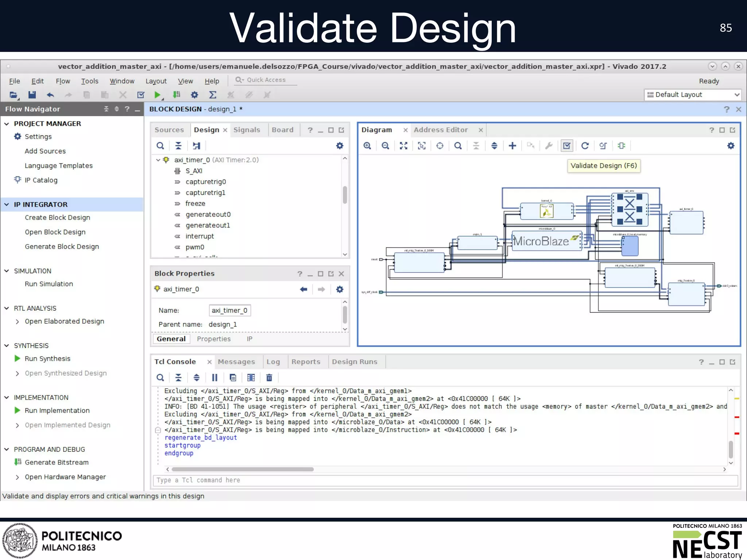Collapse the PROJECT MANAGER section
747x560 pixels.
pyautogui.click(x=7, y=124)
